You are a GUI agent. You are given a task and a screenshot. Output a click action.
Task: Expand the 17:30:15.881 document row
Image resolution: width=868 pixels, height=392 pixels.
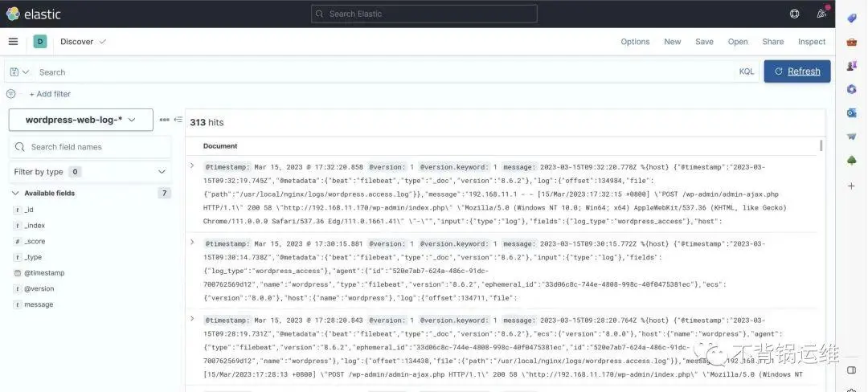pyautogui.click(x=192, y=242)
